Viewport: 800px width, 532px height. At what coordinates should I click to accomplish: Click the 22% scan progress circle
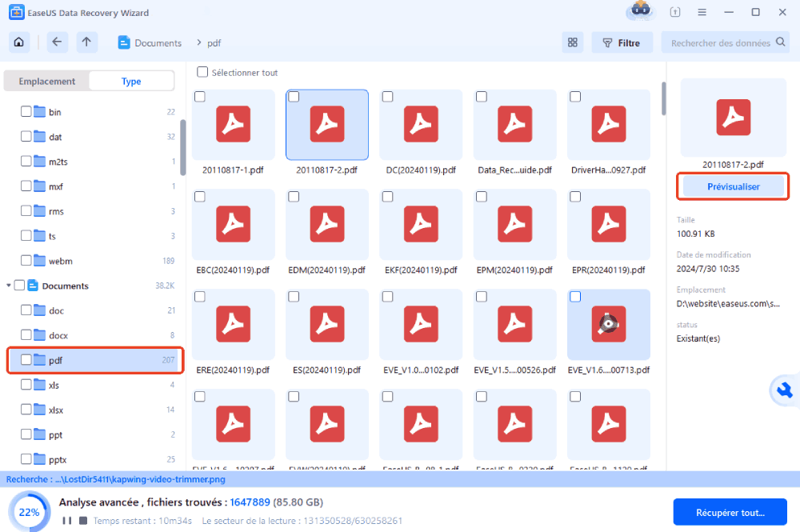click(x=29, y=511)
